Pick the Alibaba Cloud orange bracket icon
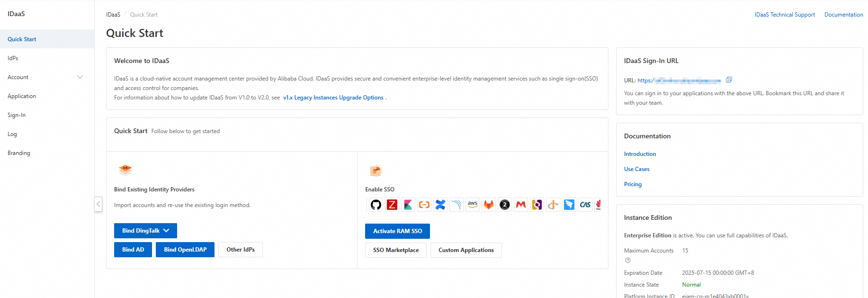Image resolution: width=868 pixels, height=298 pixels. click(424, 205)
